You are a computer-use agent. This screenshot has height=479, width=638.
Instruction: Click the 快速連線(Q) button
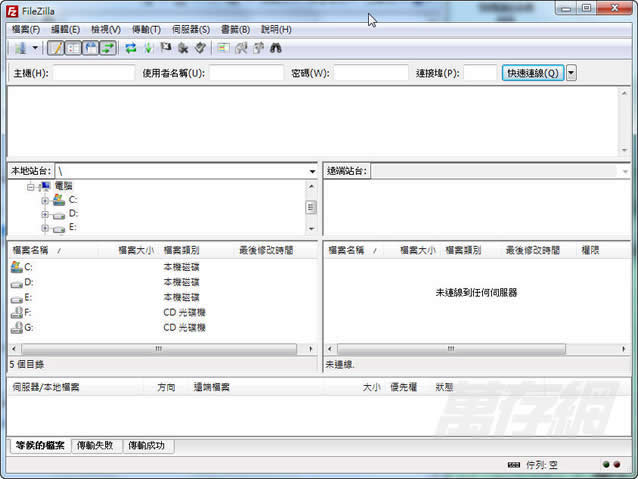[533, 73]
